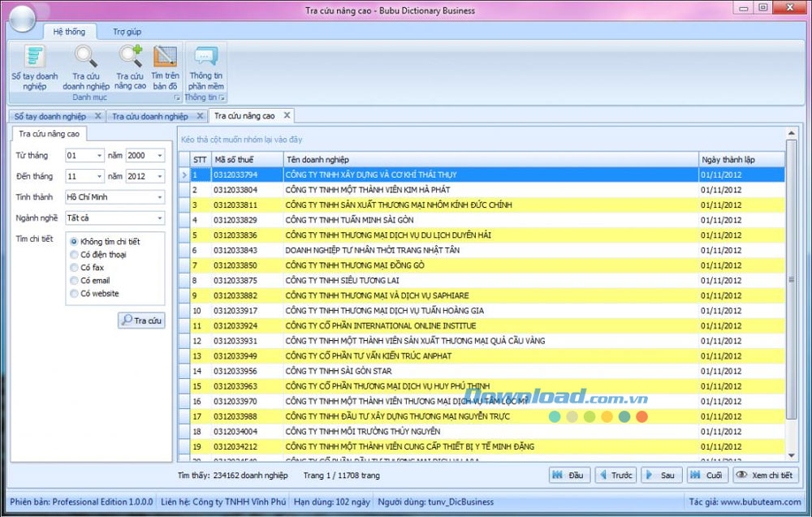The image size is (812, 517).
Task: Close the Sổ tay doanh nghiệp tab
Action: [97, 116]
